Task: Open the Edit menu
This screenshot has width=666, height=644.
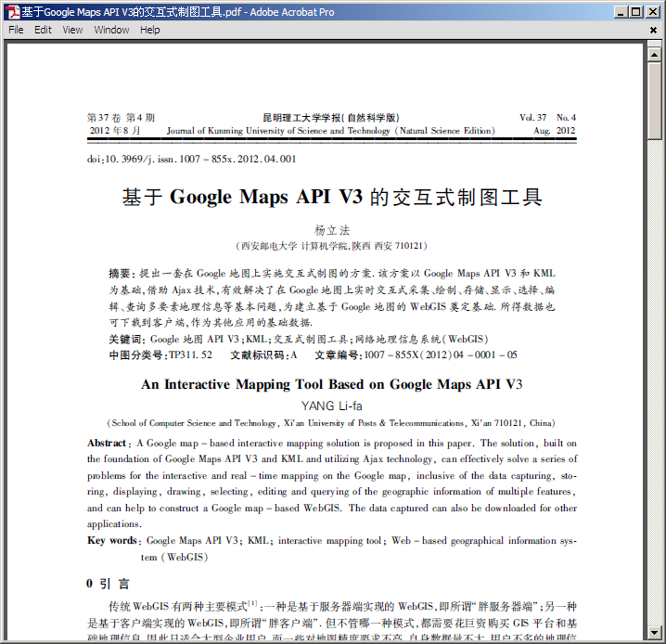Action: [43, 30]
